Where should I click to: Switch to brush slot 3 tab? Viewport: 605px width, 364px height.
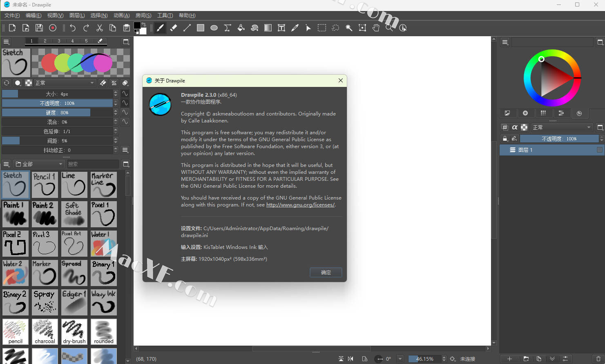pyautogui.click(x=59, y=41)
